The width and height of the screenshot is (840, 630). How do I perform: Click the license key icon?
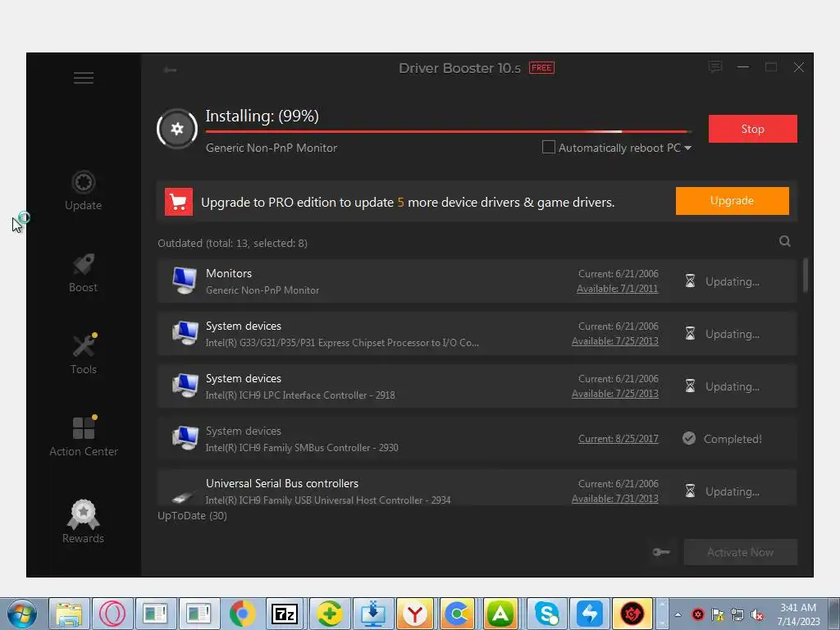661,552
